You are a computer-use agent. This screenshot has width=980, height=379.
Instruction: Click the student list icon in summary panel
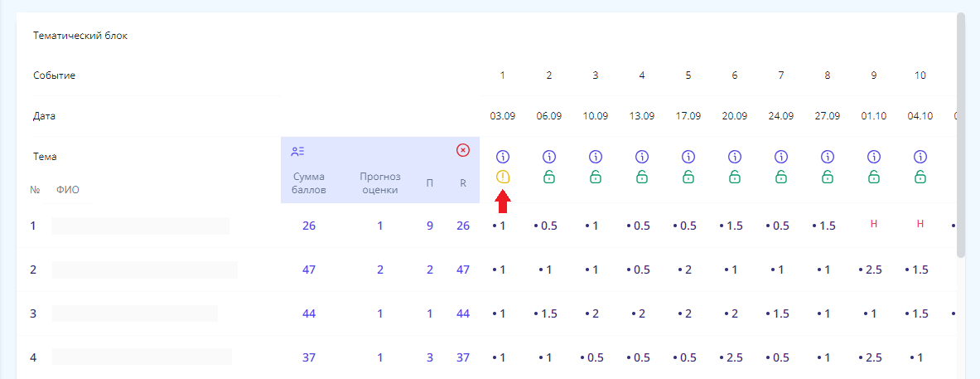click(298, 151)
